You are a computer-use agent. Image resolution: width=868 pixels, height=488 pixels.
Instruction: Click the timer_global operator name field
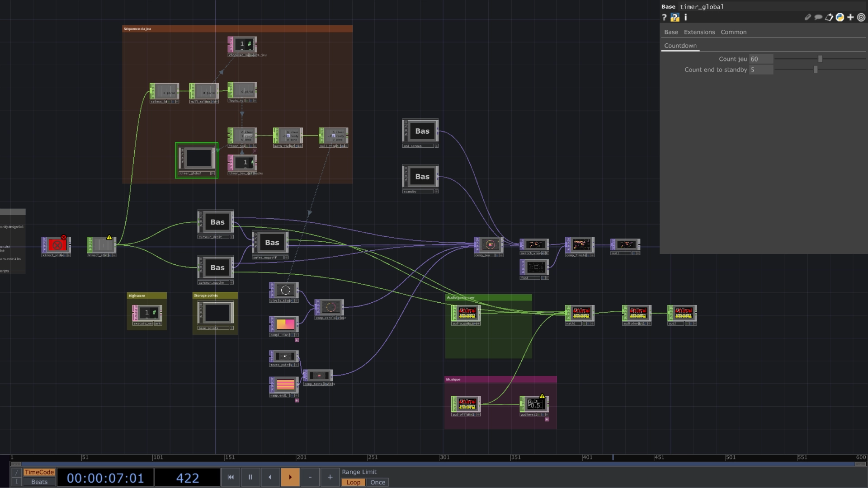772,6
